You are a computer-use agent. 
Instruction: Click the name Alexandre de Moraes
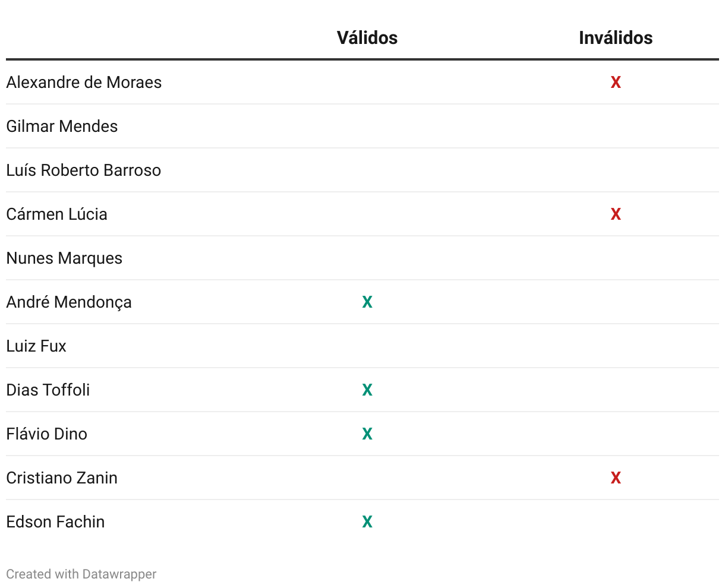84,83
